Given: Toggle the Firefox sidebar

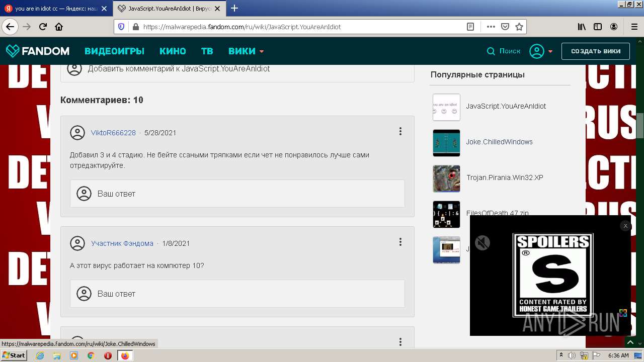Looking at the screenshot, I should pyautogui.click(x=598, y=27).
